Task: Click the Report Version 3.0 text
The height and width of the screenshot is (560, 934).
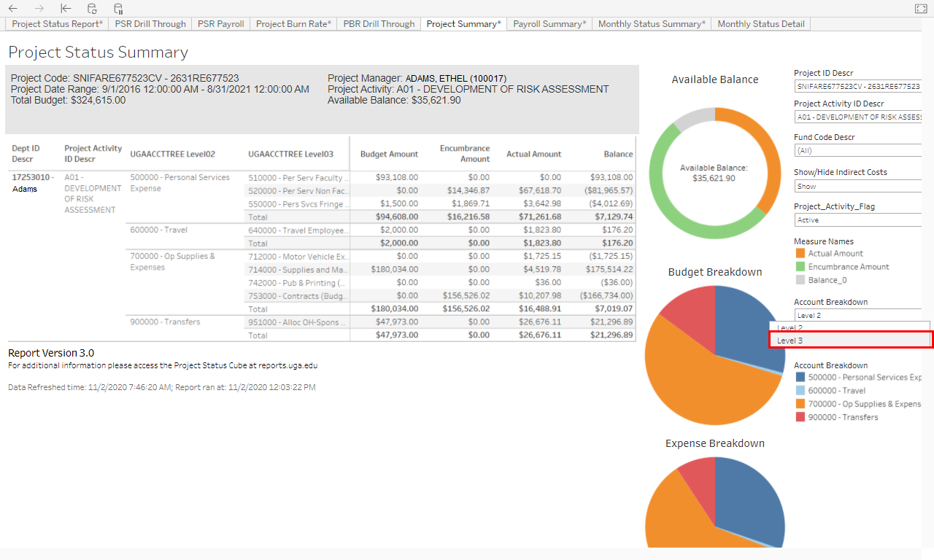Action: (51, 353)
